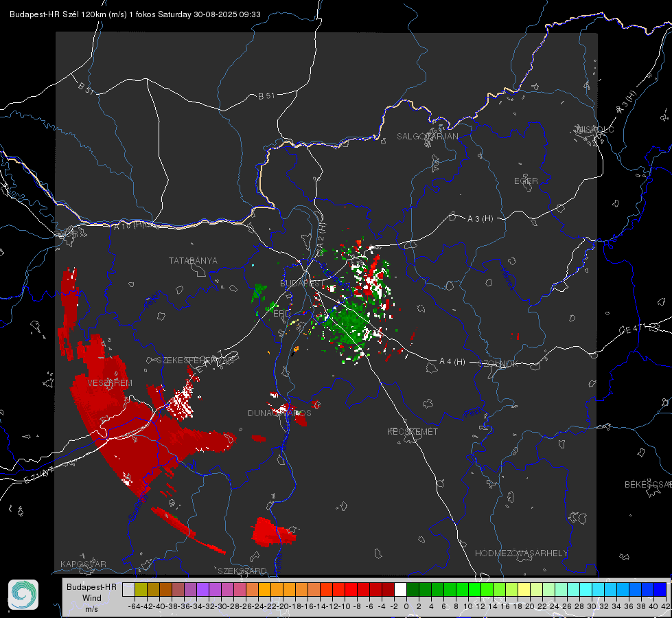Click the m/s unit label in the legend
Screen dimensions: 672x618
pos(91,609)
